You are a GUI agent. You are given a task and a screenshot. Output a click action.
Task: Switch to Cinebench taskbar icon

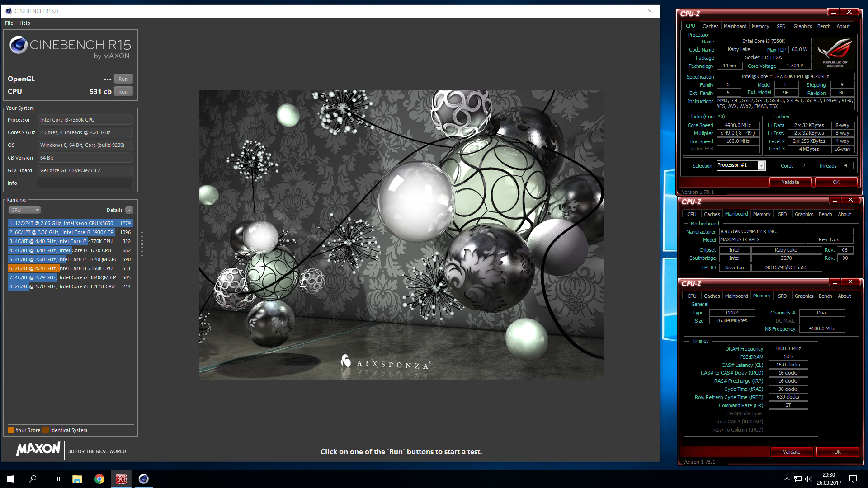tap(144, 479)
